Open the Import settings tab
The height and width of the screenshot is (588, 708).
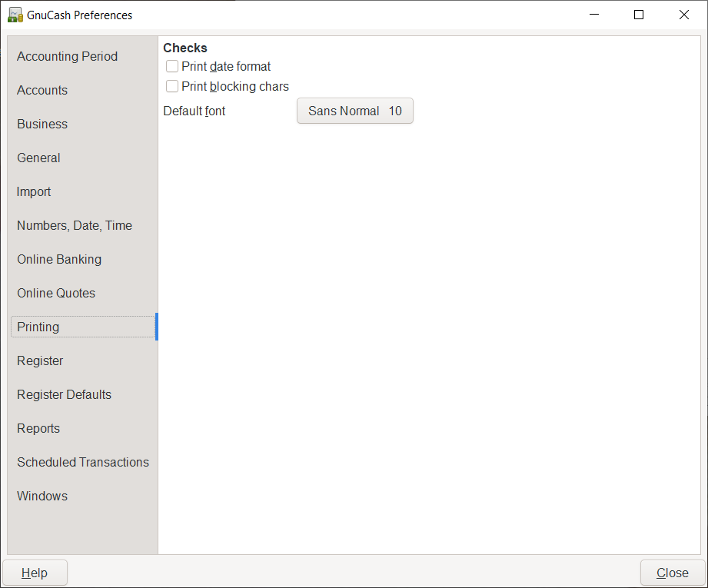(34, 191)
